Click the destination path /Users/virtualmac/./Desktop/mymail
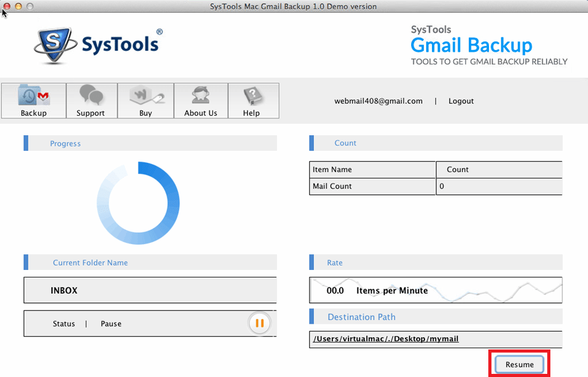The height and width of the screenshot is (377, 588). (x=386, y=339)
